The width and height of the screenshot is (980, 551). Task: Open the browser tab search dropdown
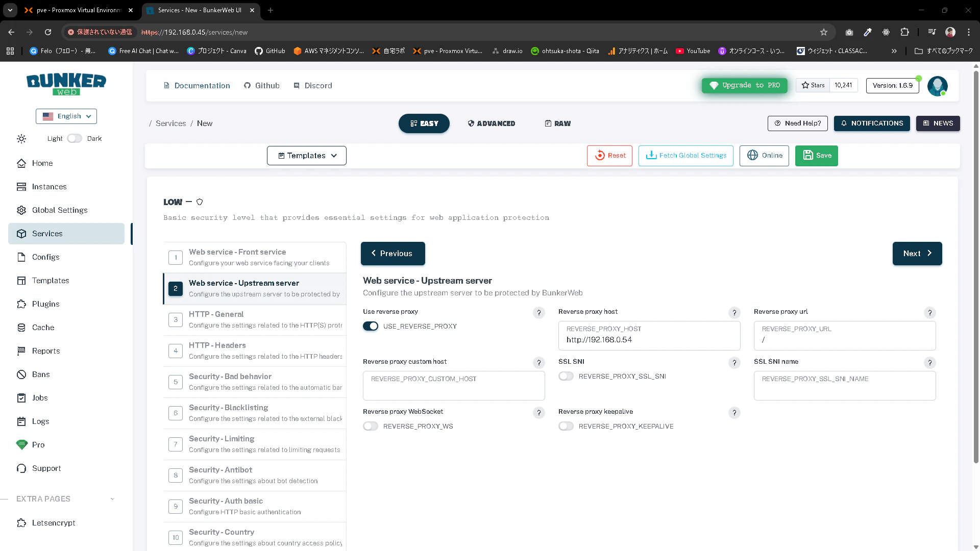[10, 10]
